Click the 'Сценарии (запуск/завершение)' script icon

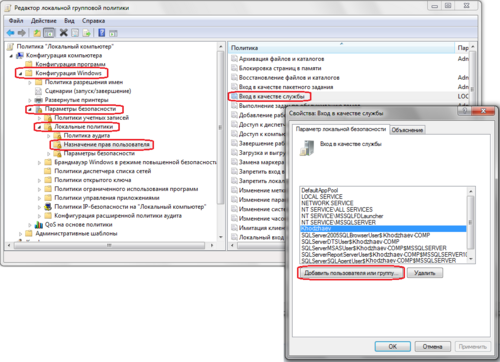click(39, 91)
